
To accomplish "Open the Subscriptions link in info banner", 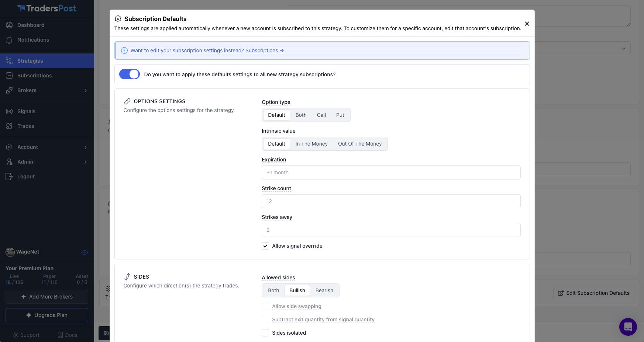I will point(264,50).
